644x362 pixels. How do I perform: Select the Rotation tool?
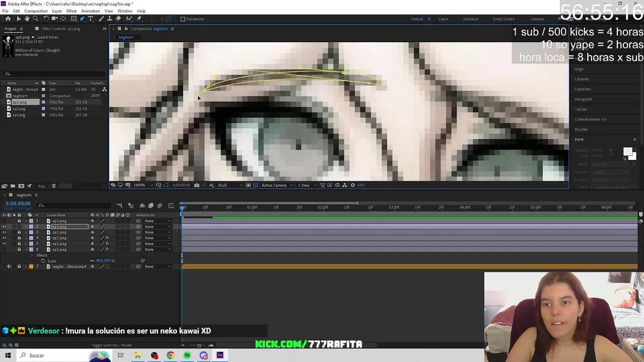coord(46,19)
